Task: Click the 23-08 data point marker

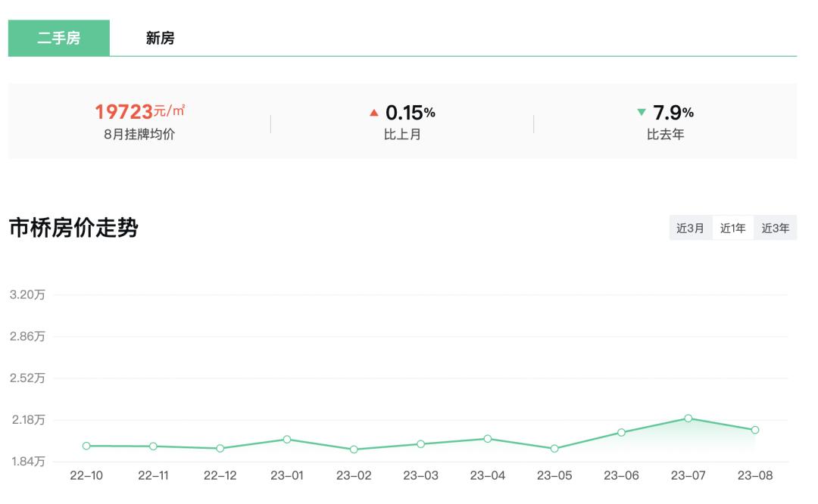Action: (755, 430)
